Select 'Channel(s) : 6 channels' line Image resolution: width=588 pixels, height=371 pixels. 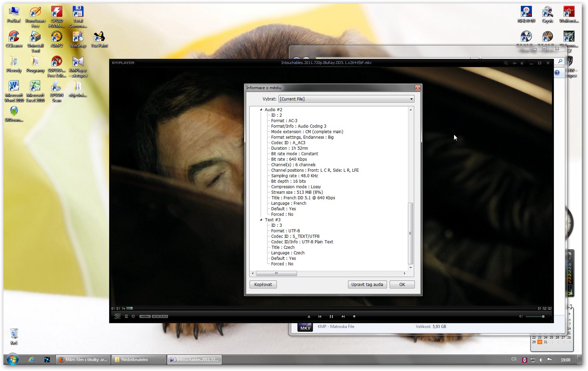[x=293, y=165]
